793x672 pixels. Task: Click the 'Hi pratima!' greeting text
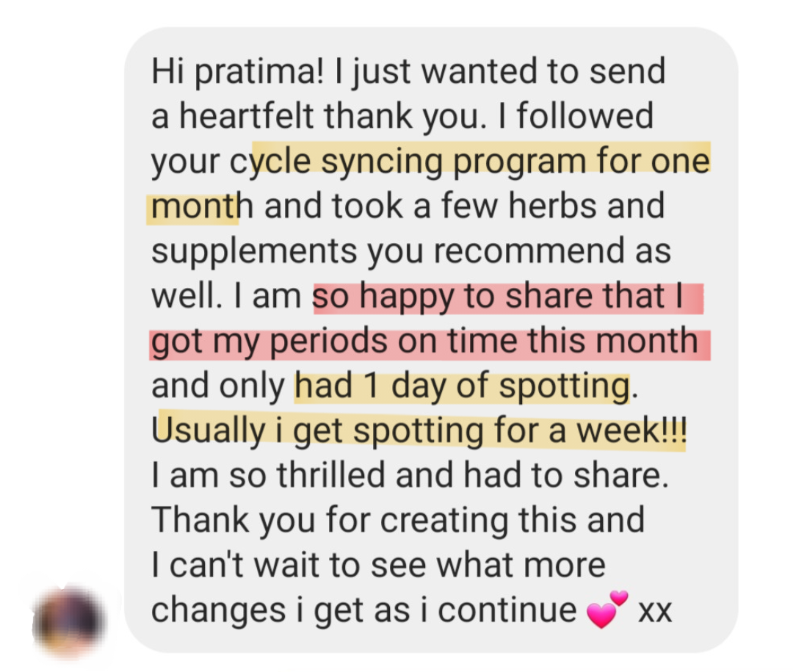click(x=237, y=71)
